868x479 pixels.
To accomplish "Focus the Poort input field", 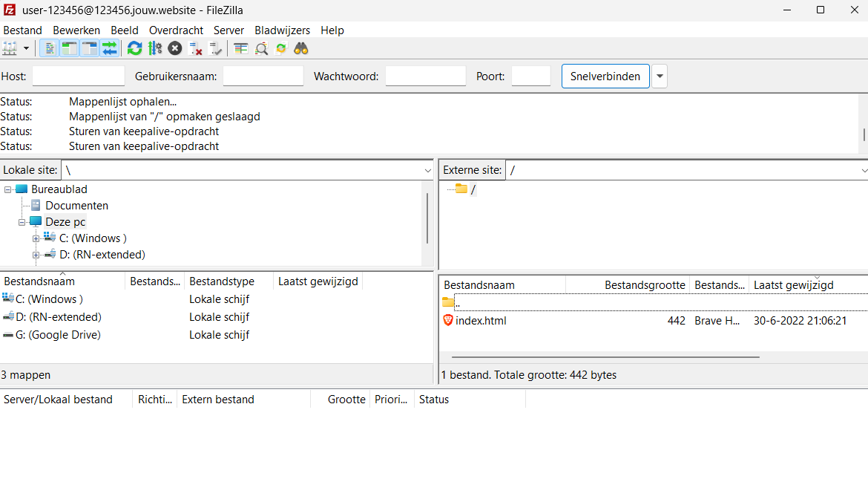I will 531,76.
